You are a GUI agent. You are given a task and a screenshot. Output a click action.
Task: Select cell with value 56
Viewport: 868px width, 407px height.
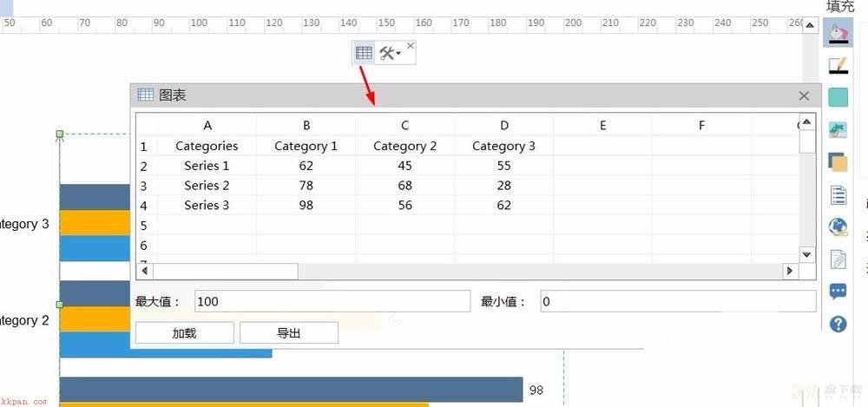pyautogui.click(x=404, y=206)
